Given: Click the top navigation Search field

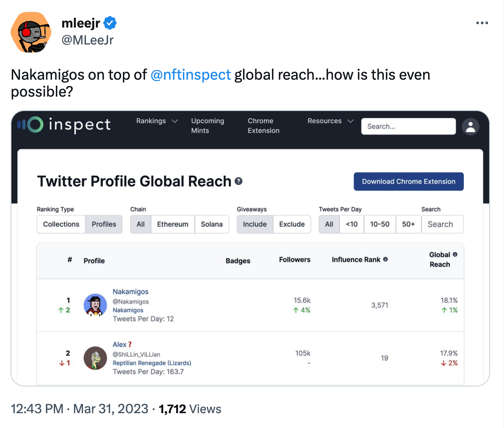Looking at the screenshot, I should 408,126.
